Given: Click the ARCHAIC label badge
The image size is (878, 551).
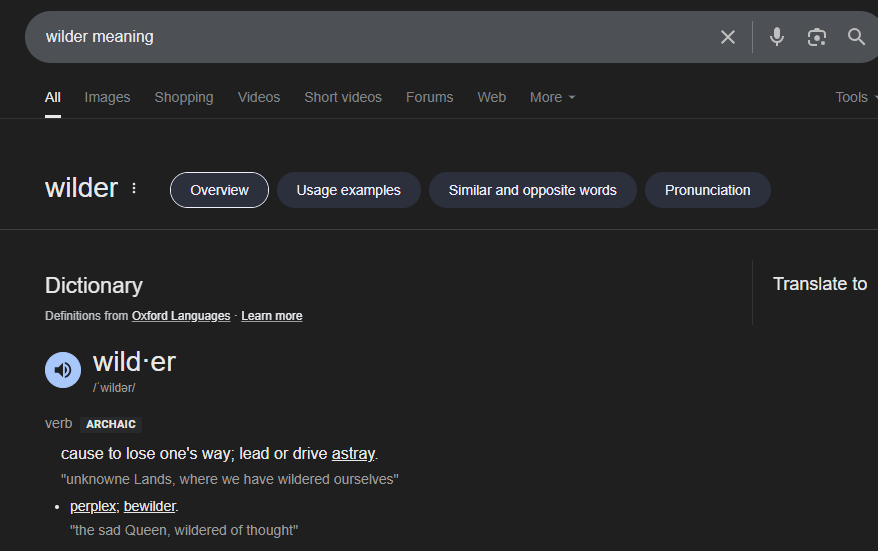Looking at the screenshot, I should [x=111, y=424].
